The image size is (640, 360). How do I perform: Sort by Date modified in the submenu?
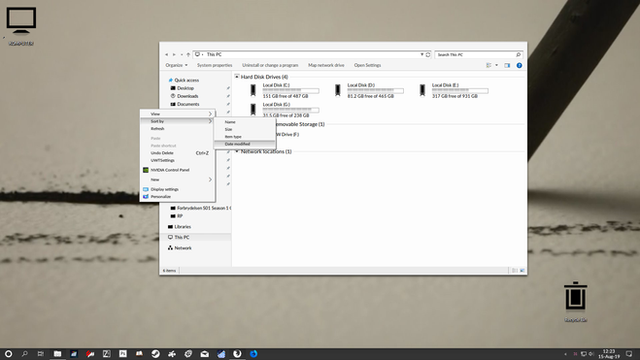[245, 144]
